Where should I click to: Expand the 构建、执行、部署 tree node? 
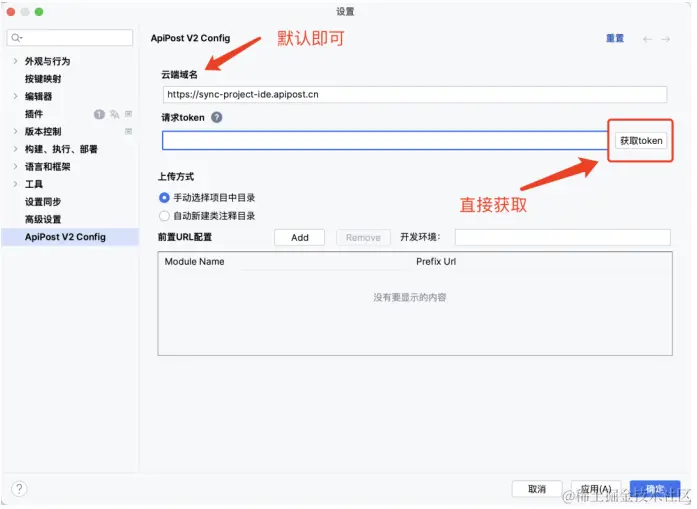click(x=16, y=150)
